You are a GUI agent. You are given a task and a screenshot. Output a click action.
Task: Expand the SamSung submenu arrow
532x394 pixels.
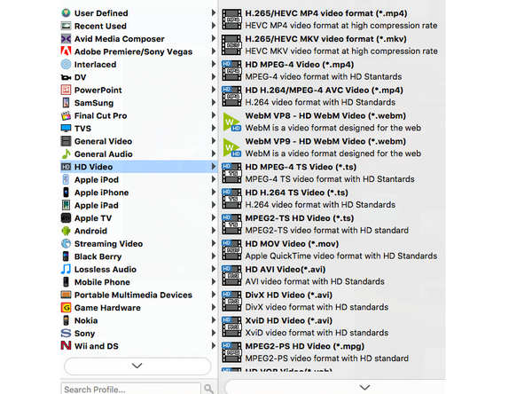[x=213, y=102]
